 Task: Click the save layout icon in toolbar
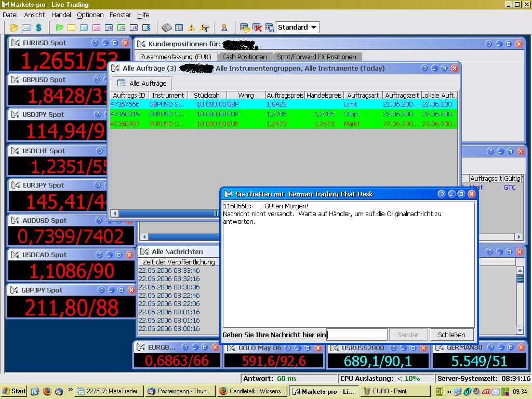coord(269,28)
